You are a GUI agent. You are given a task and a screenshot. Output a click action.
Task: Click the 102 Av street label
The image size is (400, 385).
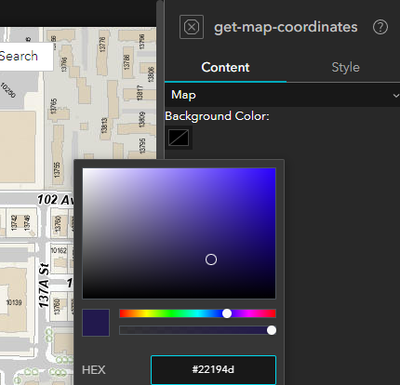(x=55, y=200)
